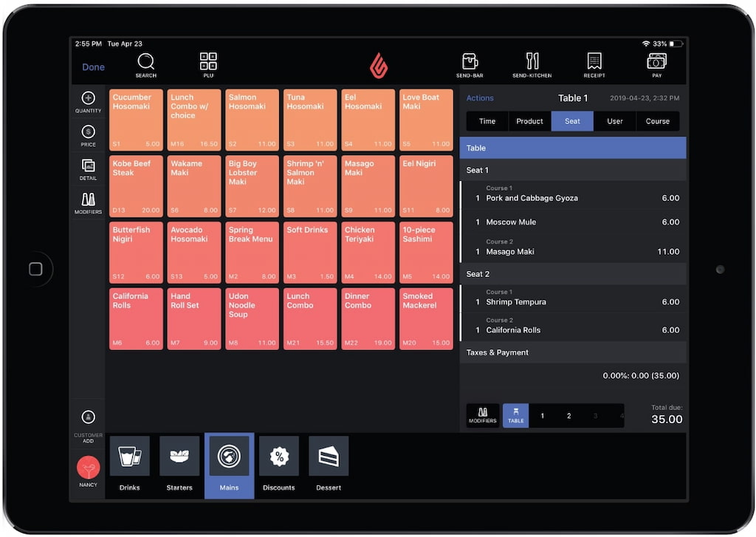The width and height of the screenshot is (756, 537).
Task: Select seat 1 in seat selector
Action: pos(543,415)
